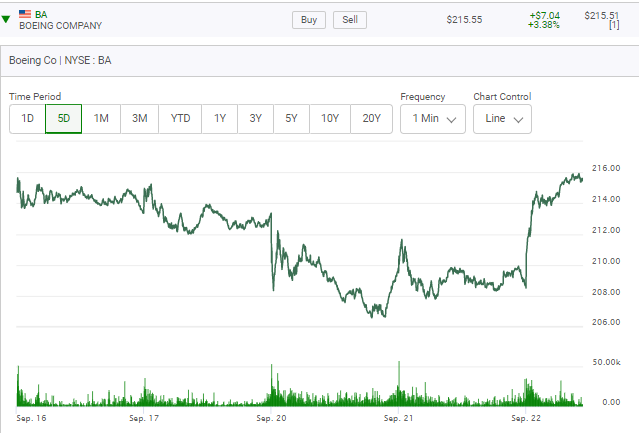
Task: Click the +$7.04 price change
Action: (x=544, y=15)
